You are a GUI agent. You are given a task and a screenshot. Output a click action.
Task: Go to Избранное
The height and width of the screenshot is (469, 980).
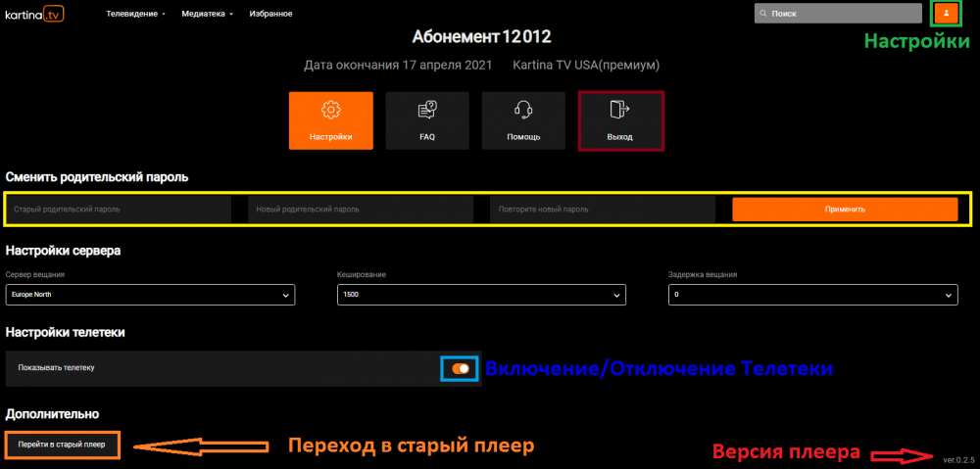point(270,13)
